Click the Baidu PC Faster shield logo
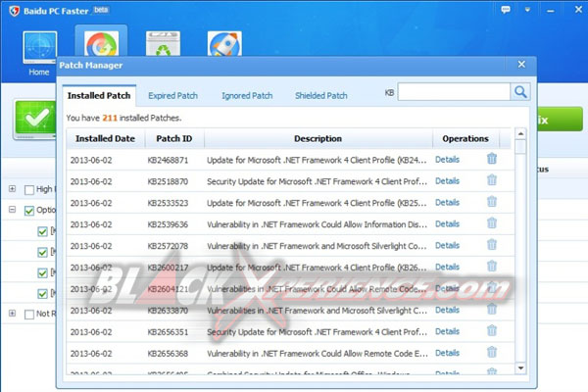This screenshot has width=588, height=392. 14,11
